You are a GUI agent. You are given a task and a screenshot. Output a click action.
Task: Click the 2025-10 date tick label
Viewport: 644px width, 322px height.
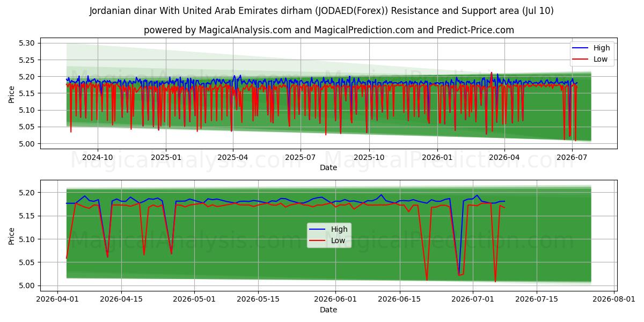click(x=369, y=157)
